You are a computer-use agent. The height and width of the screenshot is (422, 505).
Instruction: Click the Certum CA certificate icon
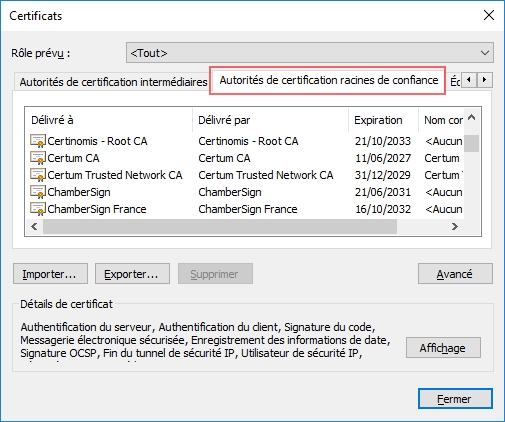coord(38,158)
